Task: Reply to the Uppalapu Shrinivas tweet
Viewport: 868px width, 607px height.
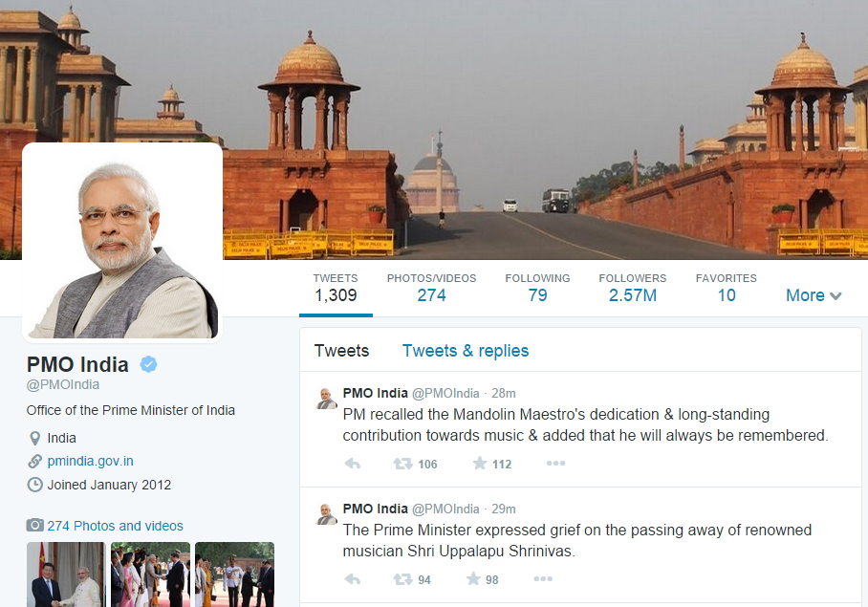Action: click(x=353, y=579)
